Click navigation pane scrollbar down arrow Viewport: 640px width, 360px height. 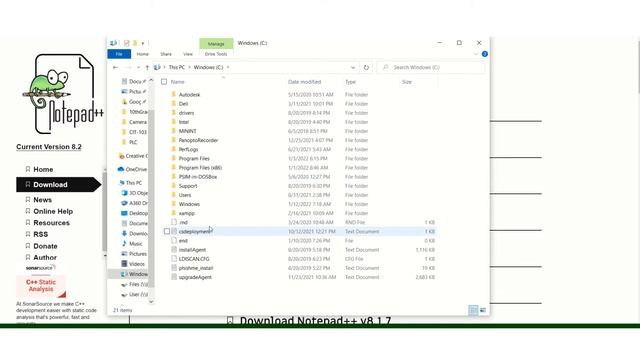click(x=151, y=302)
